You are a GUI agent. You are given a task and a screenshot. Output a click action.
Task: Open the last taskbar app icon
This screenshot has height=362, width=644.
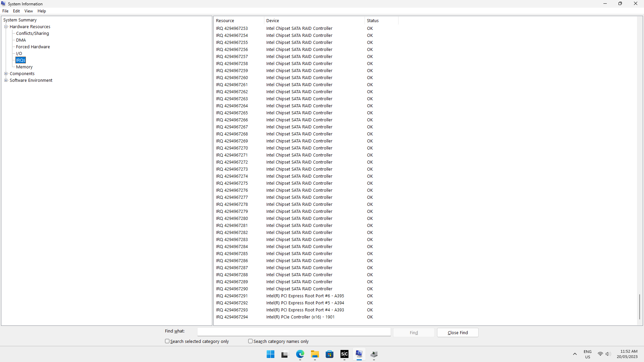point(374,354)
